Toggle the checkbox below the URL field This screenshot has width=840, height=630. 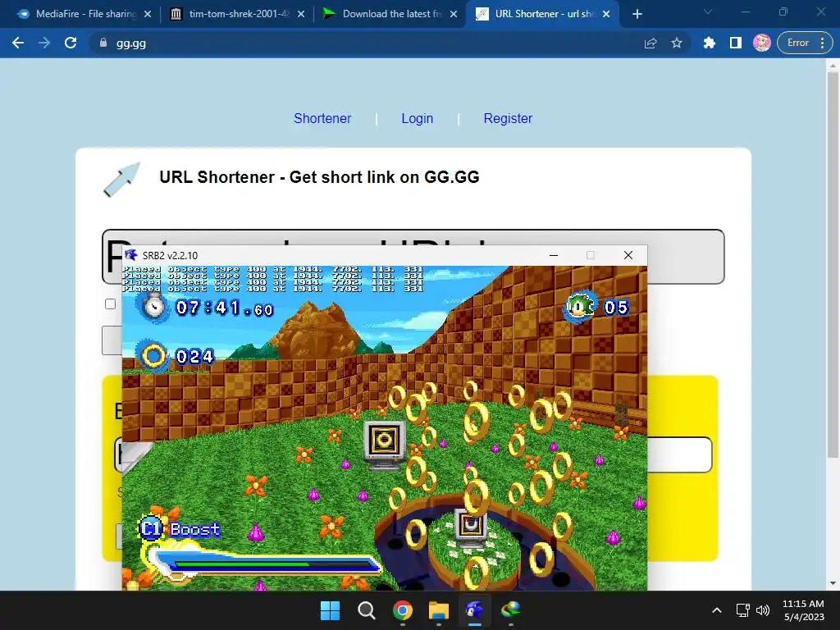click(111, 304)
